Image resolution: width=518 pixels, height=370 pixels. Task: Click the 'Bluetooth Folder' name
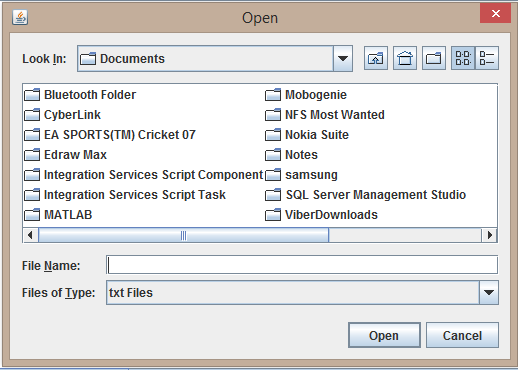click(90, 95)
